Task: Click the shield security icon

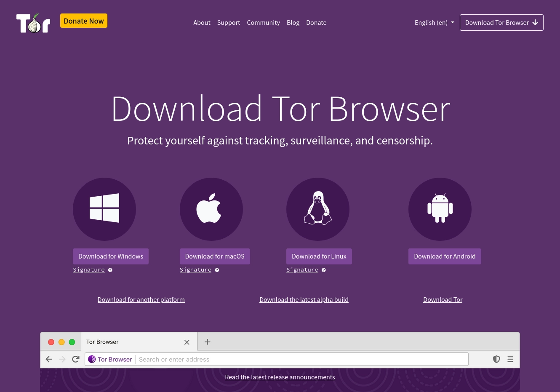Action: (x=496, y=359)
